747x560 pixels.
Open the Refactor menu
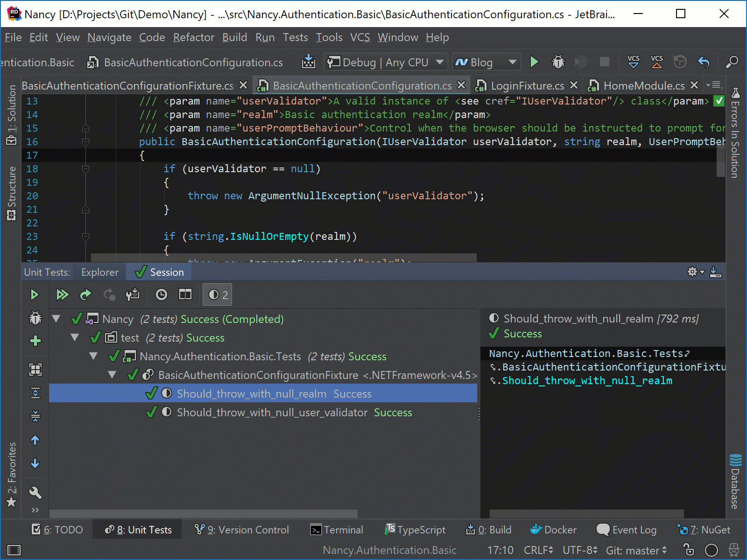click(193, 37)
